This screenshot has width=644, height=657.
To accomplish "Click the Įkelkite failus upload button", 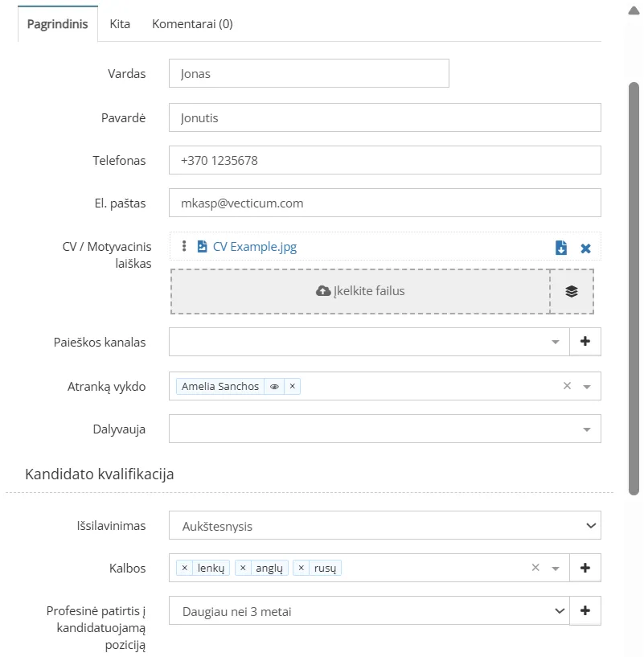I will pyautogui.click(x=360, y=291).
